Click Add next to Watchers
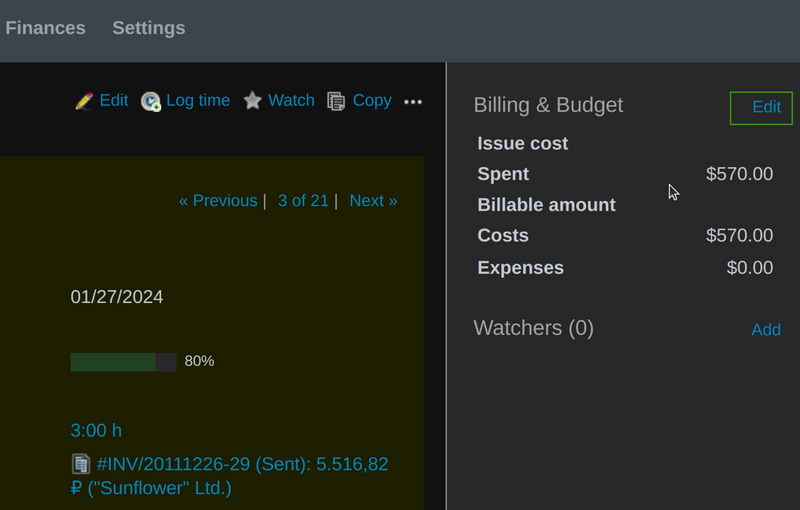The height and width of the screenshot is (510, 800). pos(766,330)
